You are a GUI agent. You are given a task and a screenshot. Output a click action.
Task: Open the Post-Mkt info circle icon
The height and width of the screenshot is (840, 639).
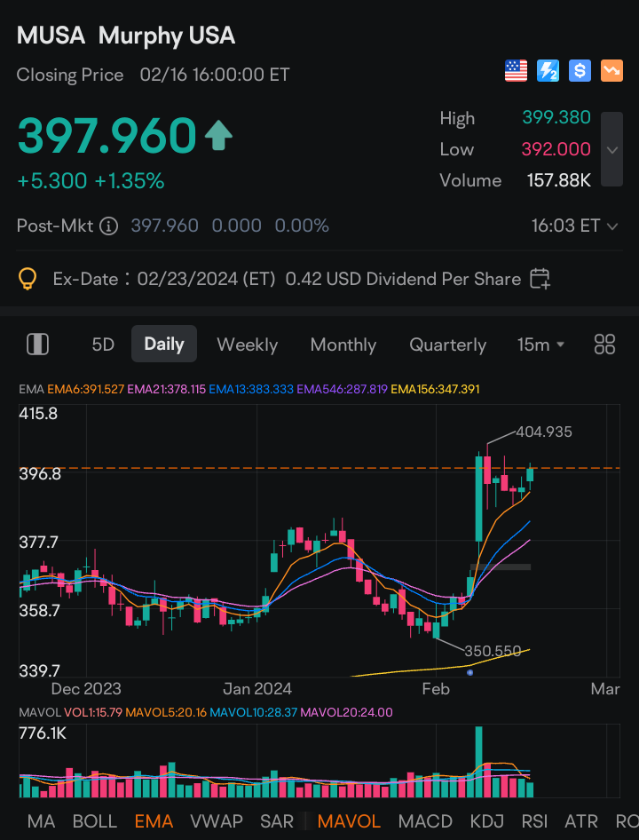109,226
